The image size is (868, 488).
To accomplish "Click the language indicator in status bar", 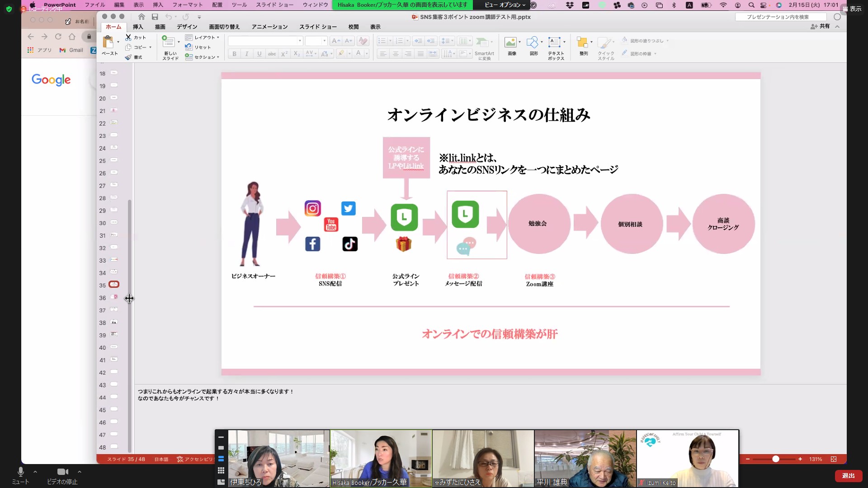I will click(161, 459).
